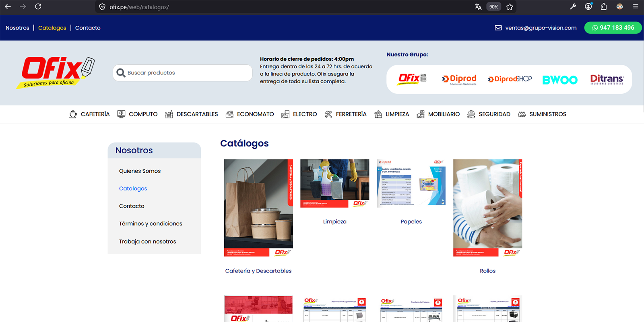The width and height of the screenshot is (644, 322).
Task: Open the extensions puzzle icon
Action: [604, 6]
